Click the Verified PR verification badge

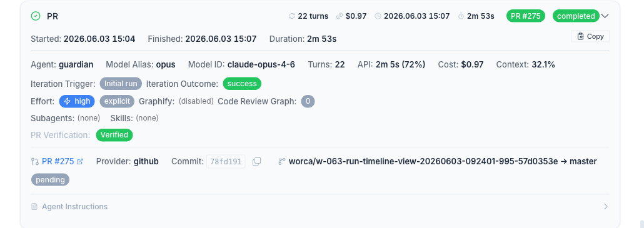click(114, 135)
